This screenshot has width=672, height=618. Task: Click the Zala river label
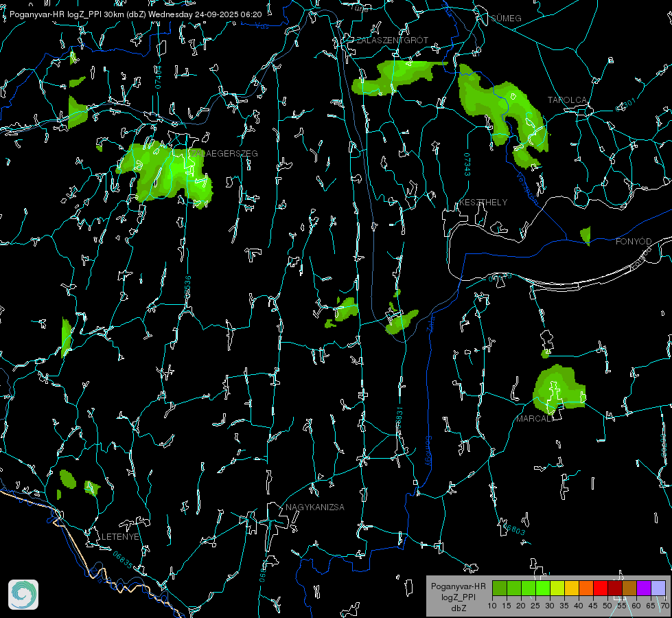[430, 323]
